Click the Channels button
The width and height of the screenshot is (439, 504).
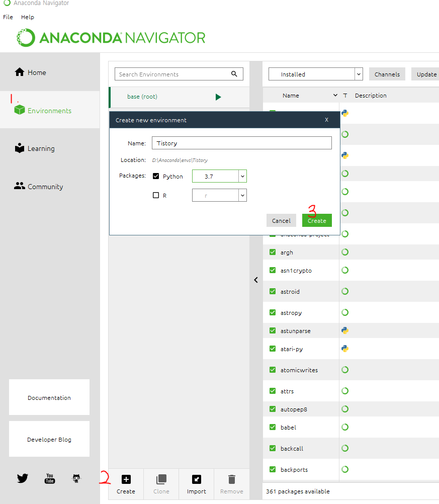(x=387, y=74)
